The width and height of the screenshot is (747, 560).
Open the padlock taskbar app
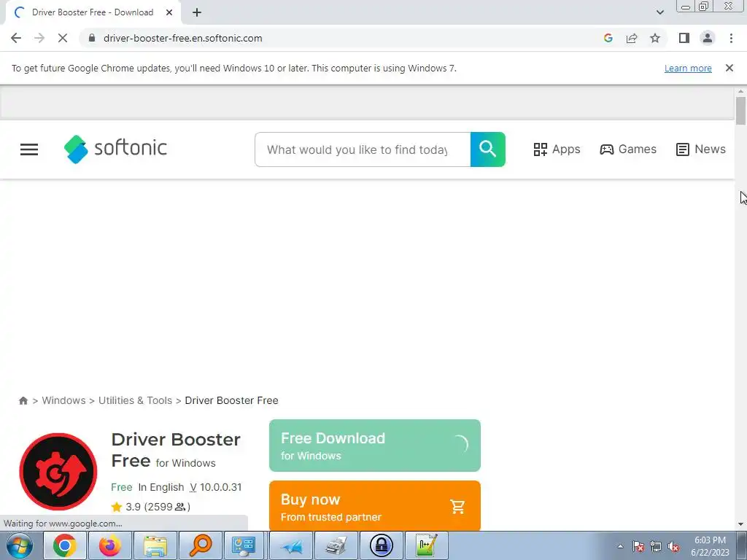[x=382, y=545]
